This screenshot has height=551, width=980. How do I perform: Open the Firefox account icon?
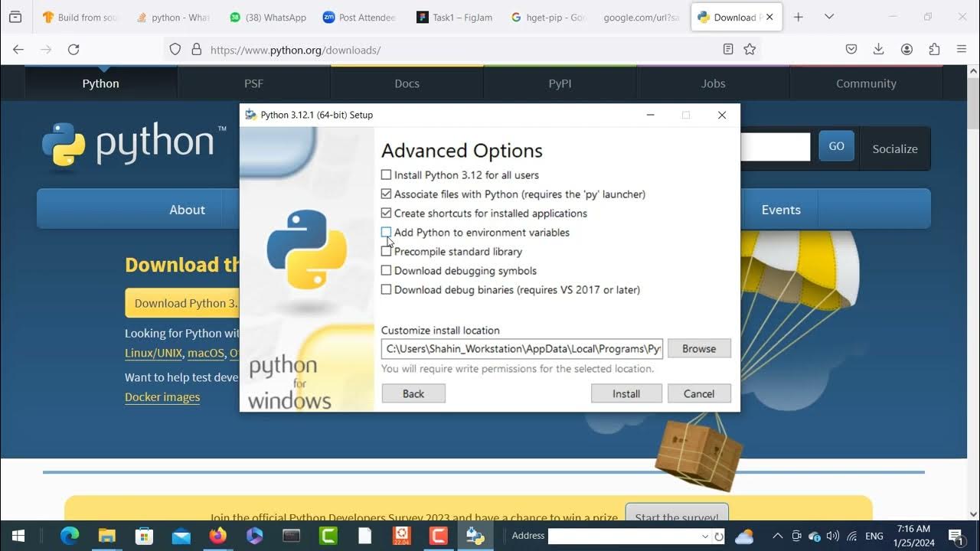(x=906, y=49)
